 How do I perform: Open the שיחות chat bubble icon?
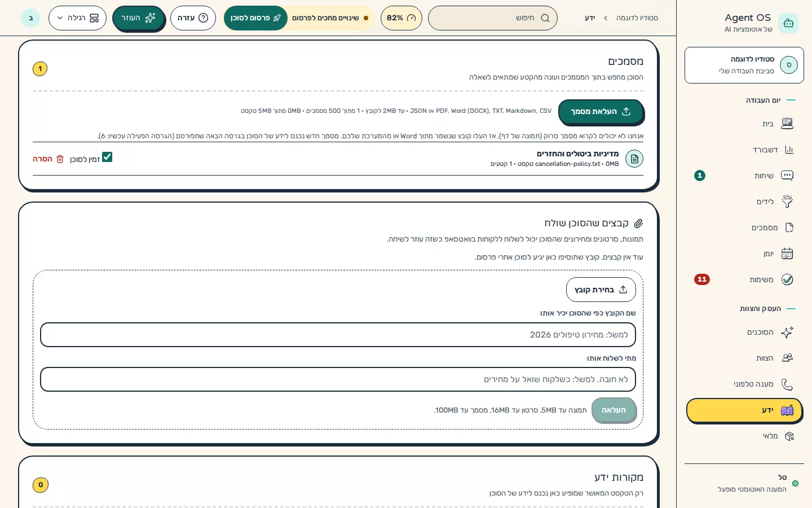click(x=787, y=176)
